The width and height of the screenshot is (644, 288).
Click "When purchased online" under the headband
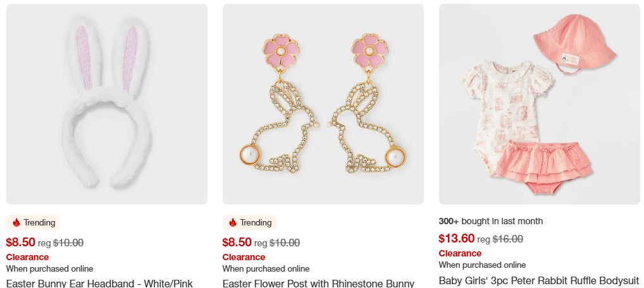(x=49, y=269)
